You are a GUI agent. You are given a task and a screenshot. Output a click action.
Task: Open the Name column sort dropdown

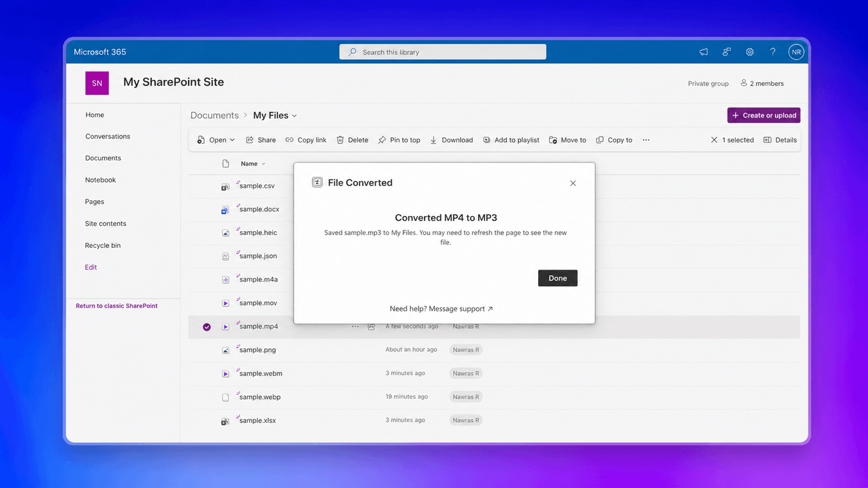[x=264, y=164]
